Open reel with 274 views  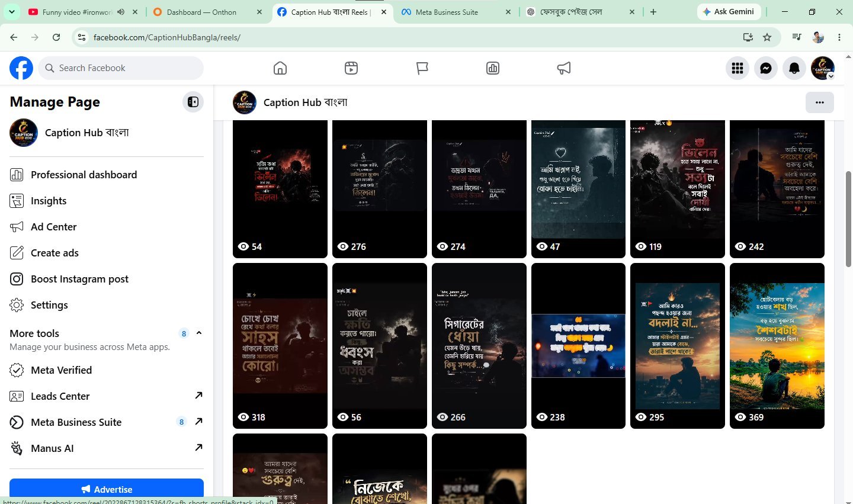[x=479, y=189]
